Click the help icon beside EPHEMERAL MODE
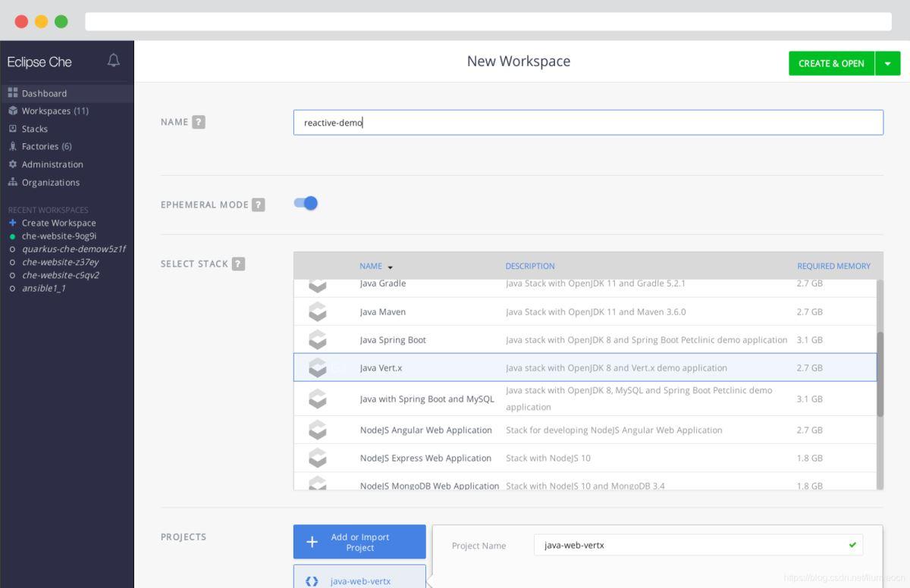The height and width of the screenshot is (588, 910). tap(259, 205)
